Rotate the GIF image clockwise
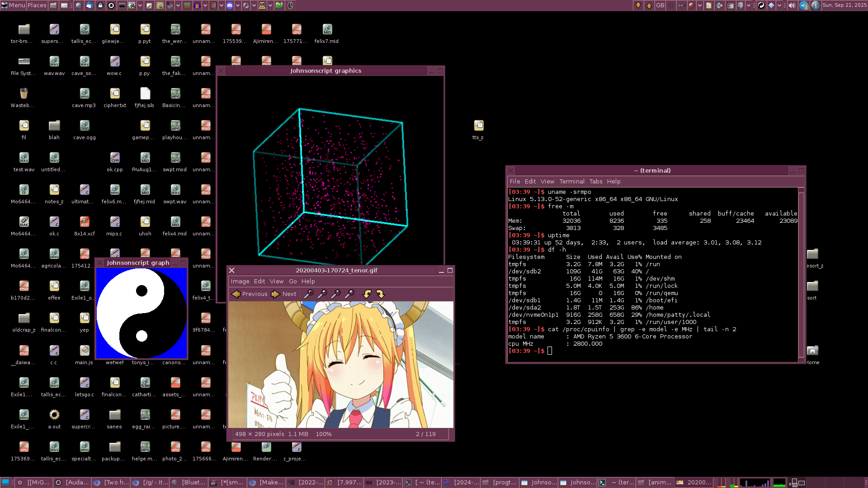This screenshot has width=868, height=488. (x=381, y=294)
